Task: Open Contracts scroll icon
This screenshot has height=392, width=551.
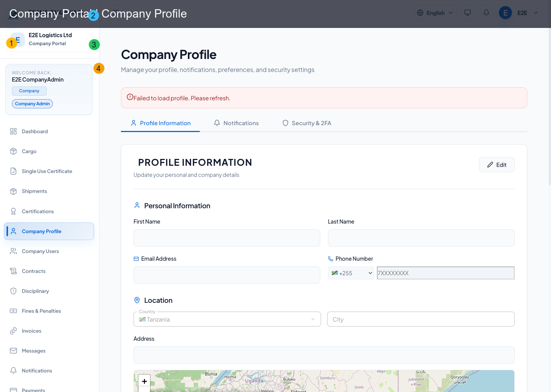Action: (13, 271)
